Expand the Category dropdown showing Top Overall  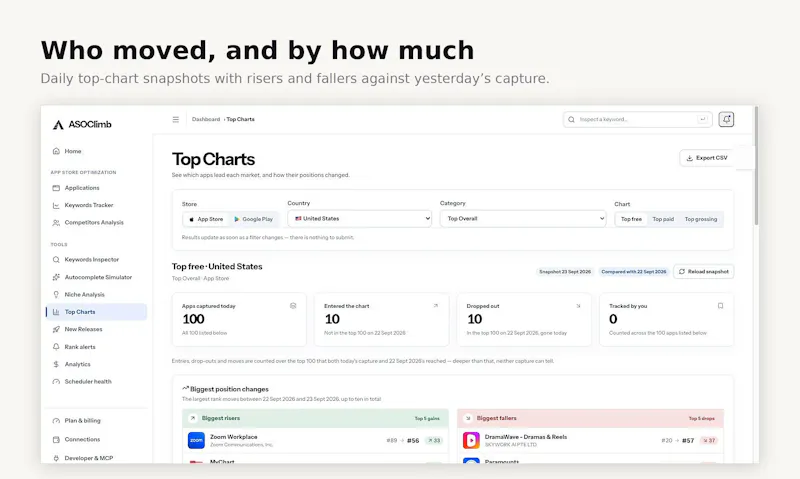(523, 218)
